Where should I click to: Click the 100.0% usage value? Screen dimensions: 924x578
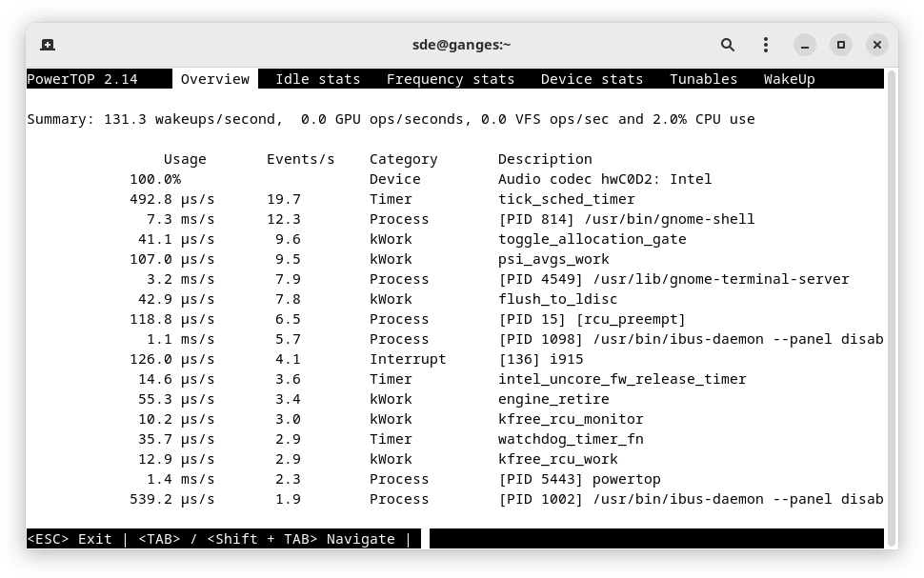click(155, 179)
